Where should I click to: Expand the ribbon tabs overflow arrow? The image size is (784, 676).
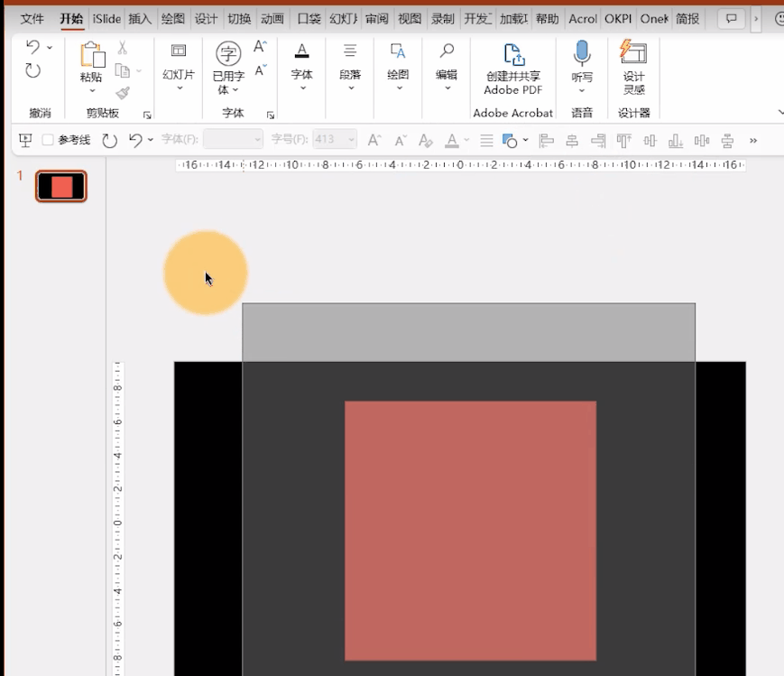point(755,19)
